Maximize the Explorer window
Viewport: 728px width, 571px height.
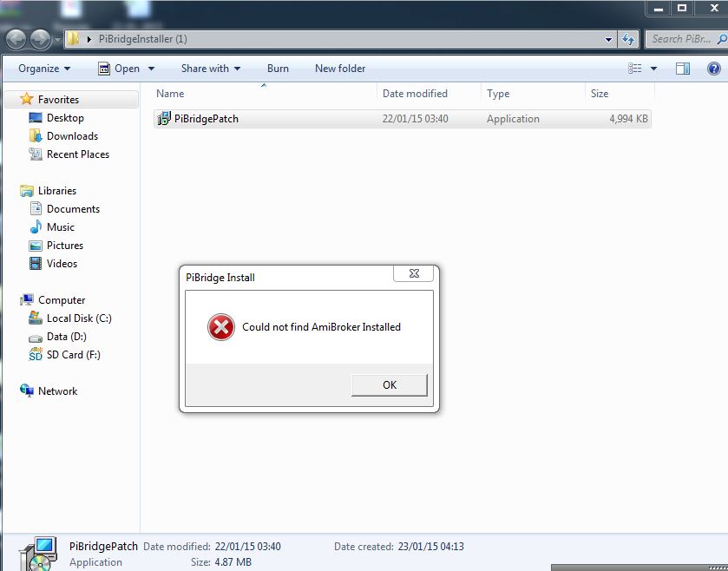coord(681,9)
